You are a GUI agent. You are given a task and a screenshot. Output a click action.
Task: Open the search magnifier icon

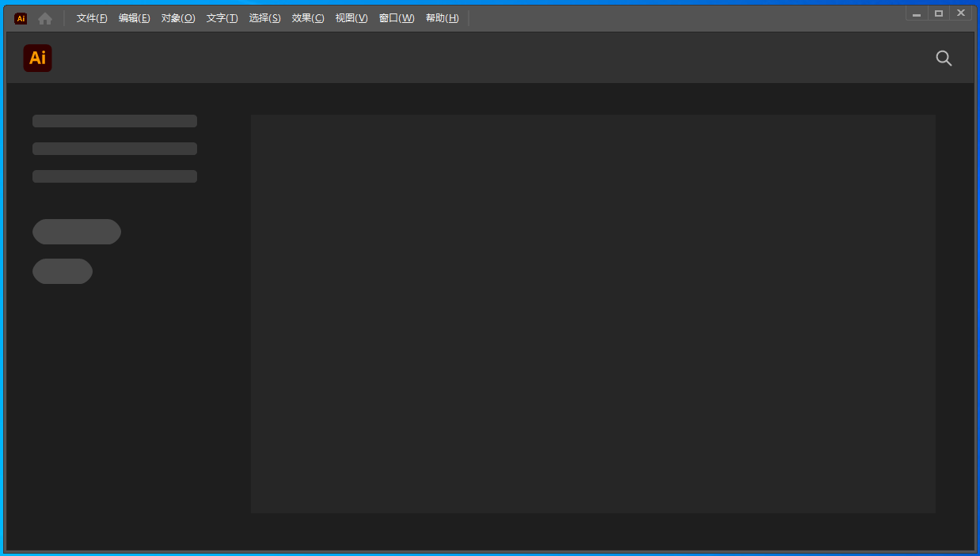tap(944, 58)
